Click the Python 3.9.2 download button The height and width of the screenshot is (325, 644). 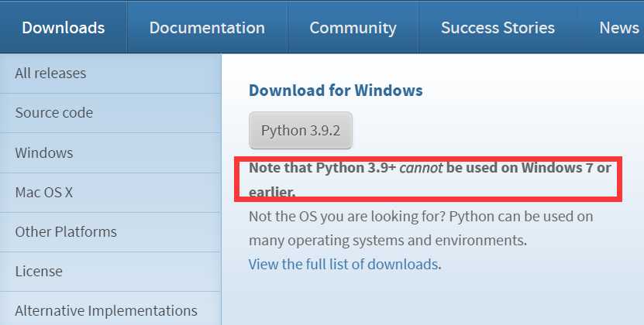coord(301,131)
